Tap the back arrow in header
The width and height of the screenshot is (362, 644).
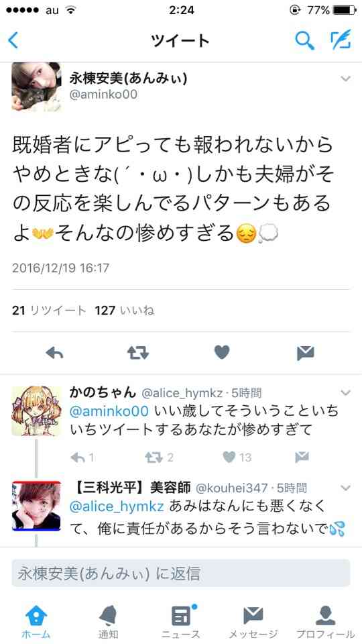coord(13,41)
